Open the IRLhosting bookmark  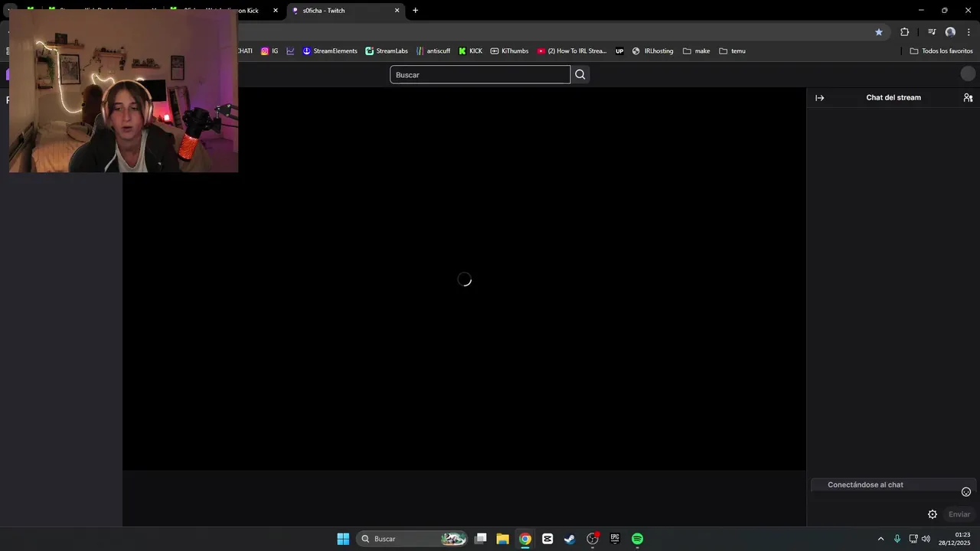pyautogui.click(x=652, y=51)
